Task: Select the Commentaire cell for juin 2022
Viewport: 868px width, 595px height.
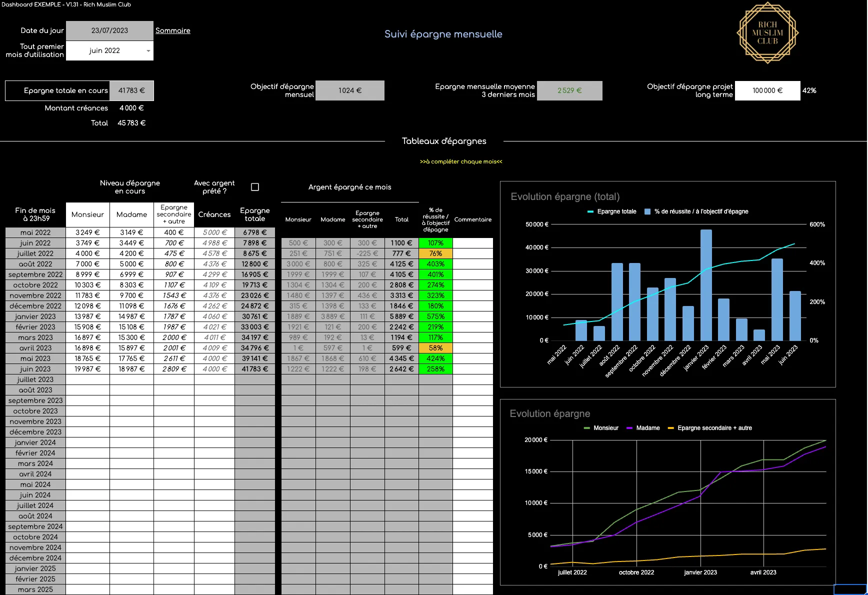Action: [472, 243]
